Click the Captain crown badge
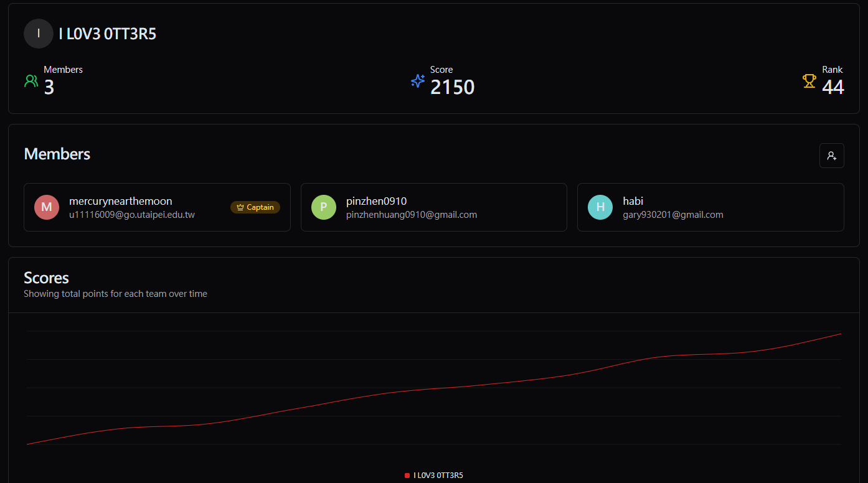Screen dimensions: 868x483 tap(255, 207)
